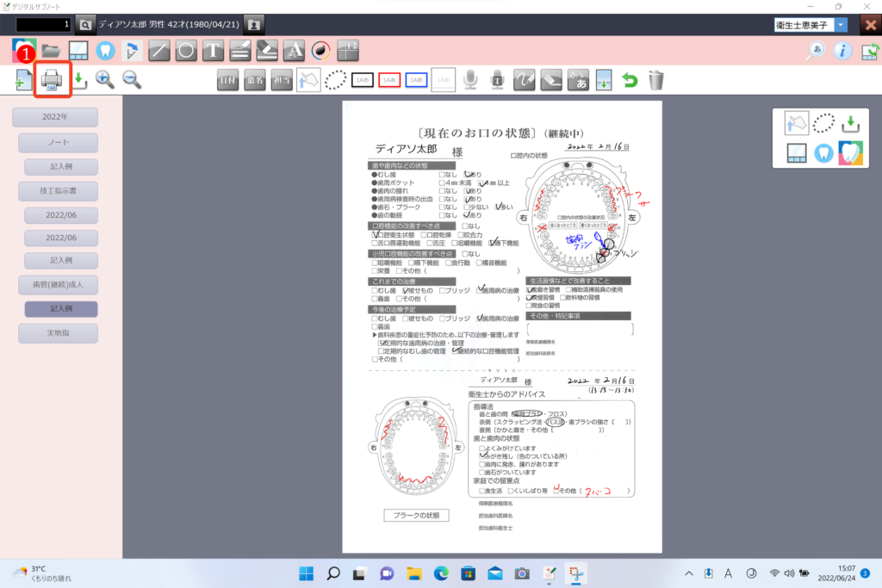Viewport: 882px width, 588px height.
Task: Select the red-bordered text style box
Action: point(389,80)
